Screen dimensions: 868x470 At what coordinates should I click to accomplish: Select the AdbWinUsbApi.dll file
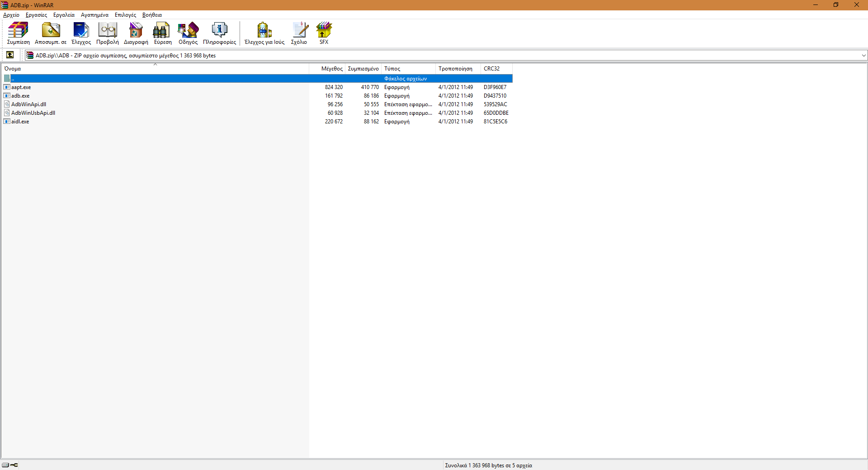pyautogui.click(x=33, y=113)
